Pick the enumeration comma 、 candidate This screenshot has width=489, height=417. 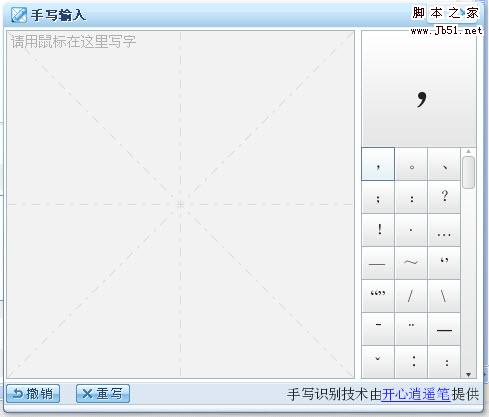(444, 164)
